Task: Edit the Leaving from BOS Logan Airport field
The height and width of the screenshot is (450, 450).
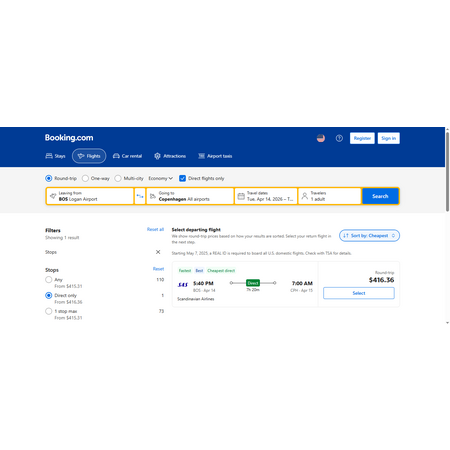Action: pos(90,196)
